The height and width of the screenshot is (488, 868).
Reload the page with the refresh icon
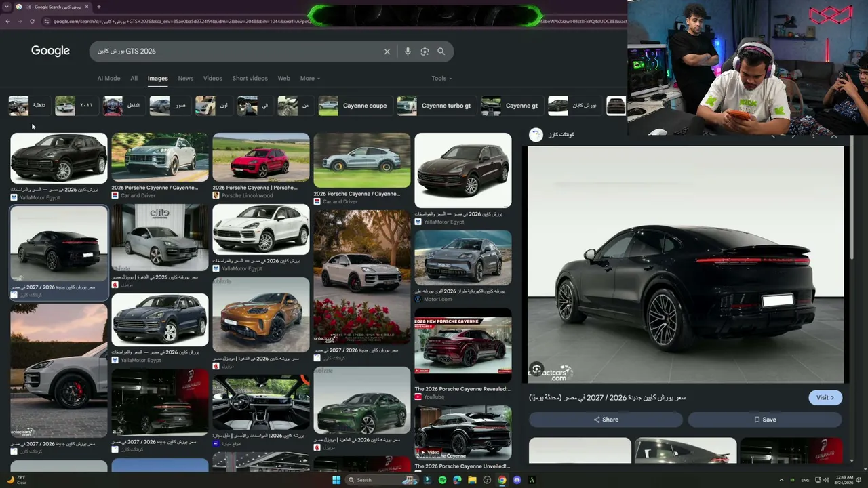pos(32,21)
